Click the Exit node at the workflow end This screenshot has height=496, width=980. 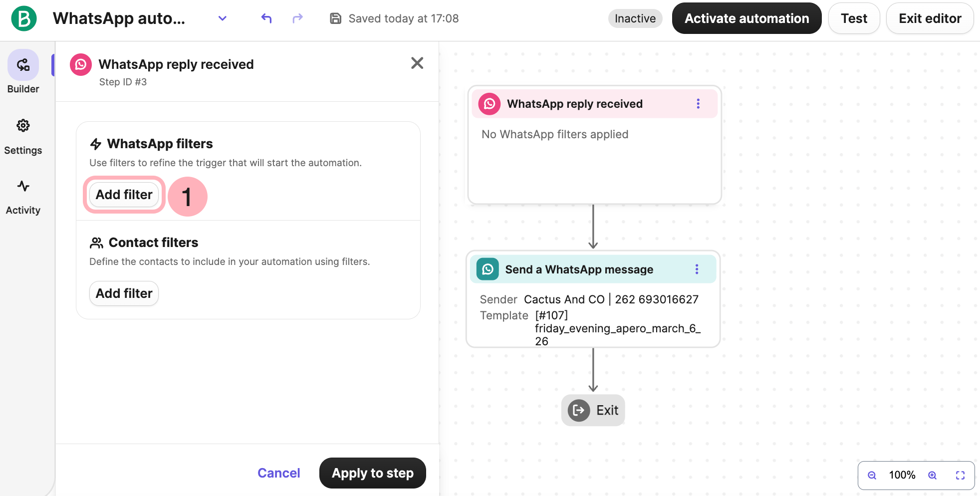[593, 410]
